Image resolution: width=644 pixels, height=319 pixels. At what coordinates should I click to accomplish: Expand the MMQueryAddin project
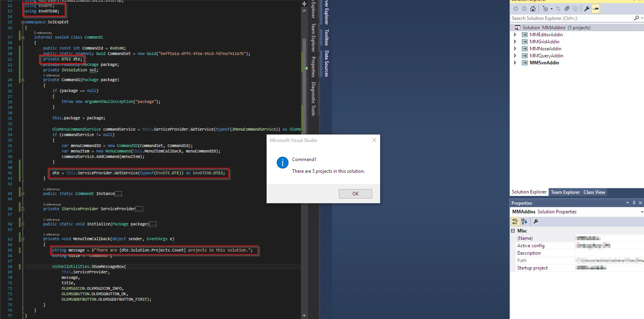tap(515, 56)
